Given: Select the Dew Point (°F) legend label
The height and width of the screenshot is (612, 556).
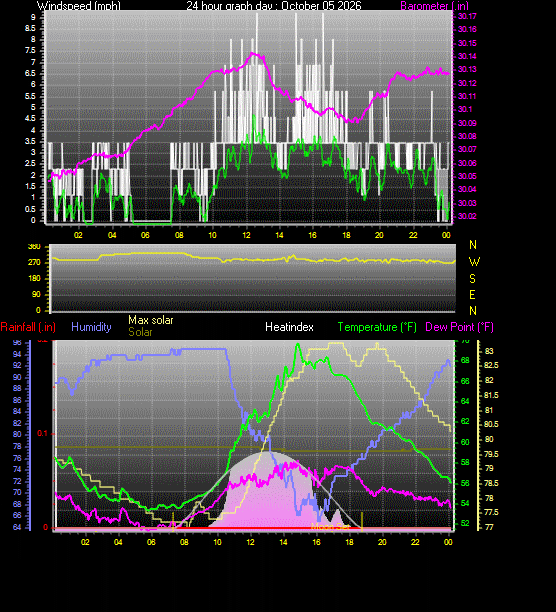Looking at the screenshot, I should [x=459, y=327].
